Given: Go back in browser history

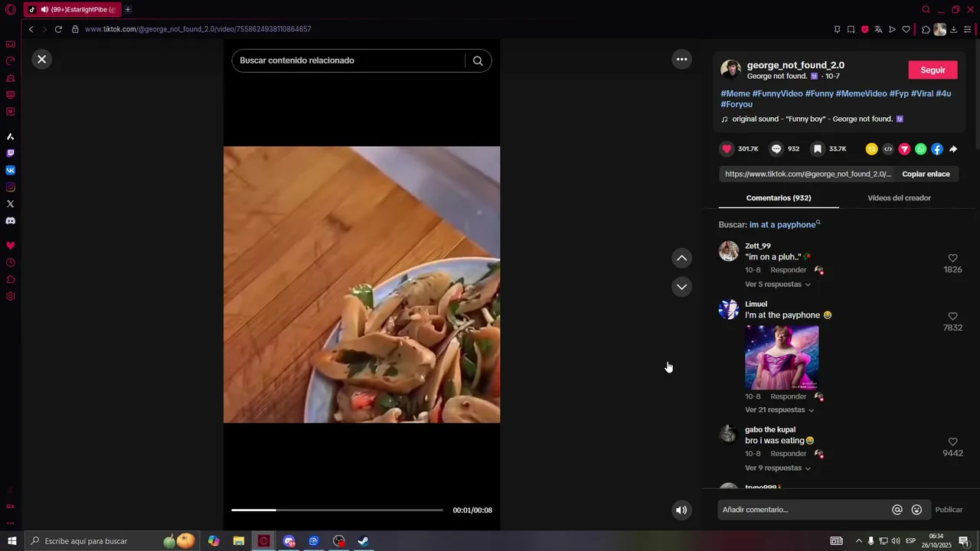Looking at the screenshot, I should click(x=31, y=29).
